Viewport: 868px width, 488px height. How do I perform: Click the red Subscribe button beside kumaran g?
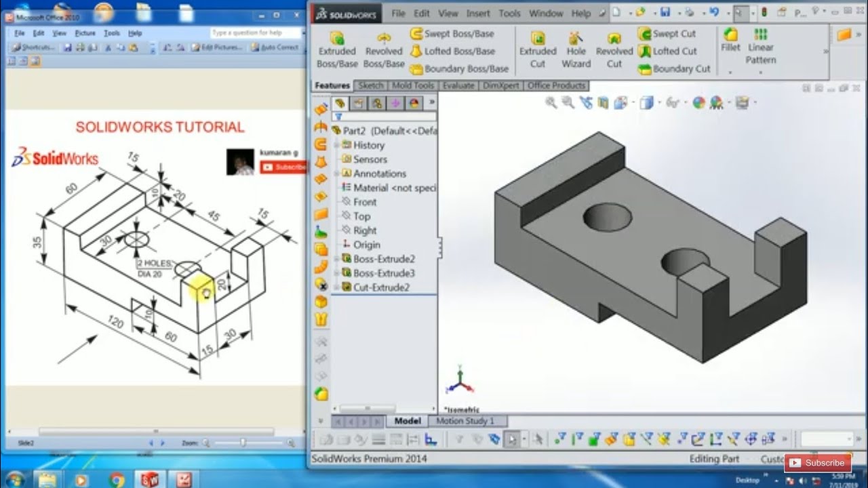tap(283, 167)
